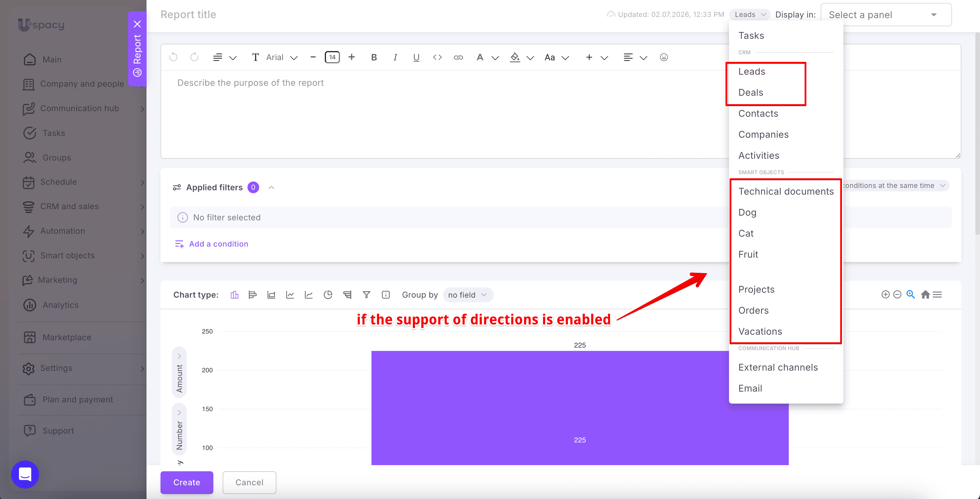
Task: Open the text case Aa dropdown
Action: coord(557,57)
